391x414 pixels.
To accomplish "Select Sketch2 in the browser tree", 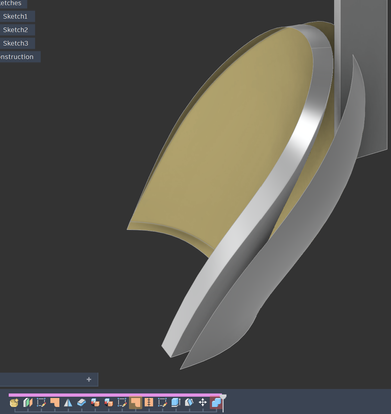I will pyautogui.click(x=15, y=30).
